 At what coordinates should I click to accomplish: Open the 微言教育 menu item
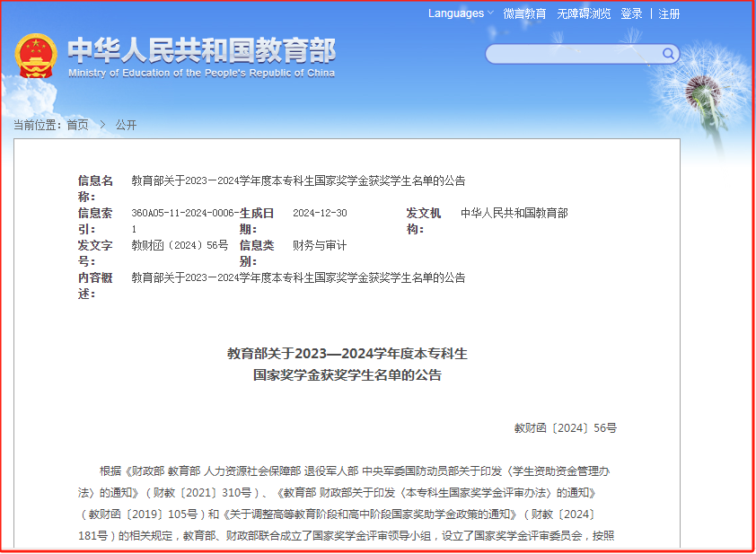coord(524,13)
